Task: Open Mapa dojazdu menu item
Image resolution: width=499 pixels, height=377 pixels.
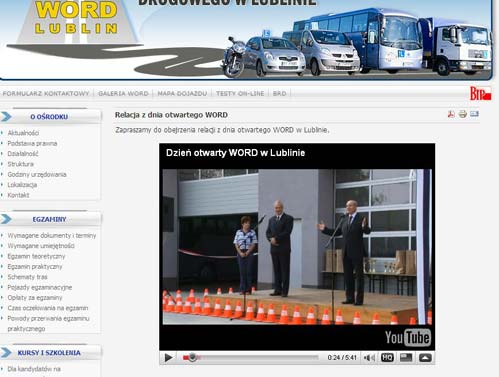Action: coord(182,94)
